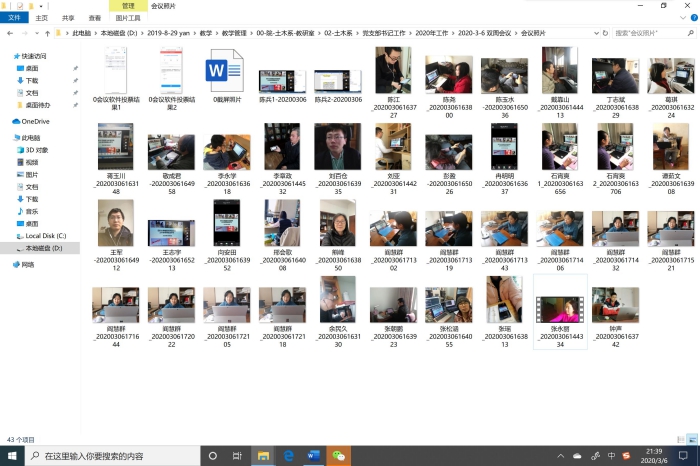Open the 文件 ribbon menu
Screen dimensions: 700x466
(x=14, y=18)
